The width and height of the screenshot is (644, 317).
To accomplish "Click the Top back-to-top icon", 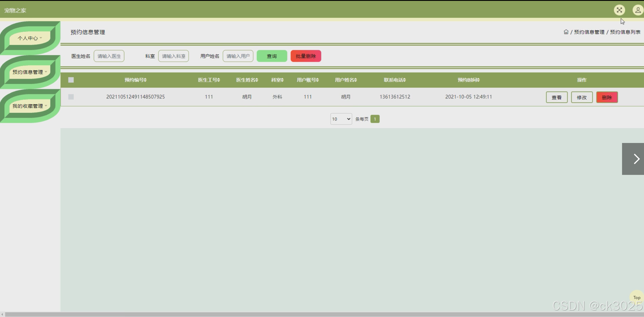I will click(x=637, y=297).
